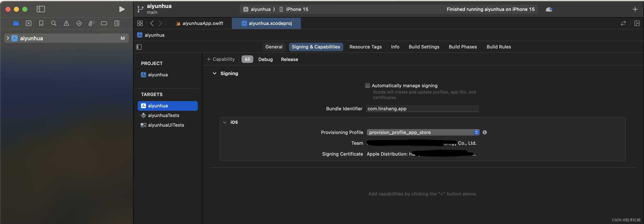
Task: Toggle the navigator sidebar button in title bar
Action: pos(41,9)
